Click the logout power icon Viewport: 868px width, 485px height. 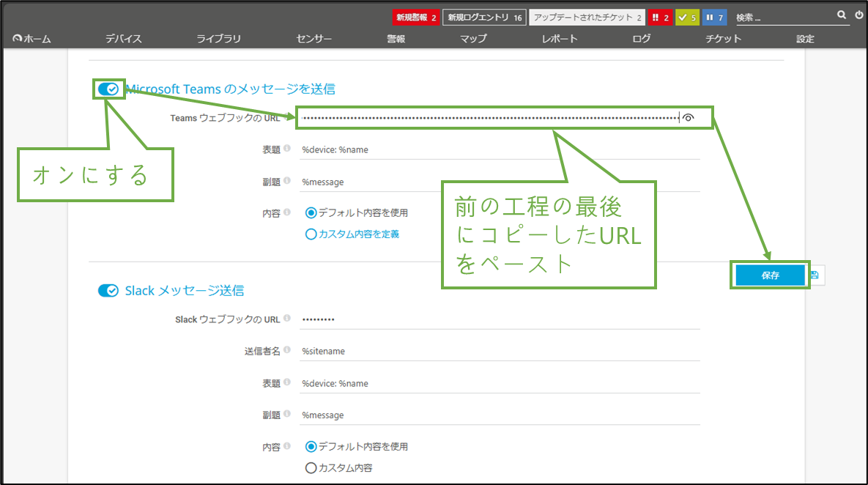(859, 15)
